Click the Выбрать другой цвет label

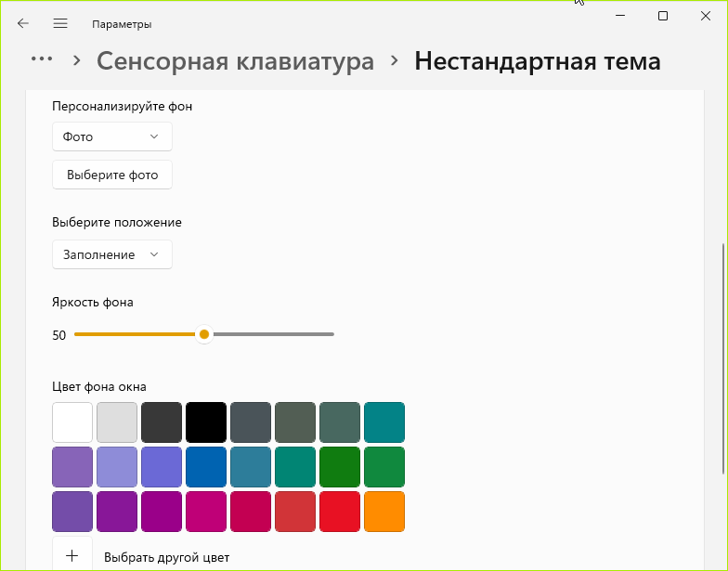pos(166,557)
